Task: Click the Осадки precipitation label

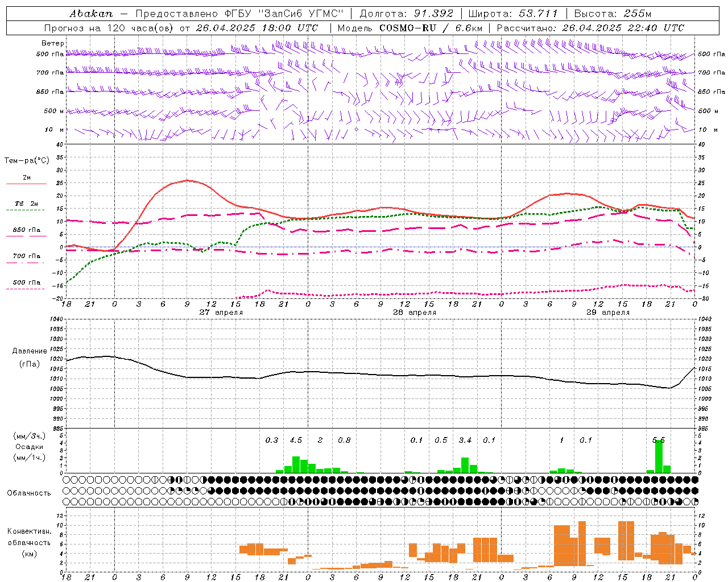Action: pos(29,447)
